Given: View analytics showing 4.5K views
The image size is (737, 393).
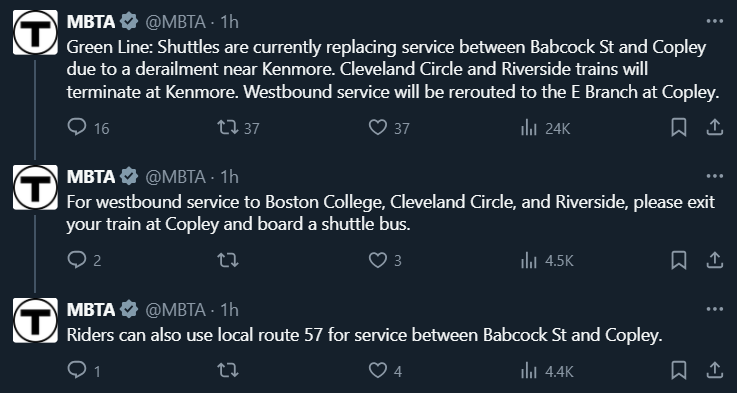Looking at the screenshot, I should (547, 260).
